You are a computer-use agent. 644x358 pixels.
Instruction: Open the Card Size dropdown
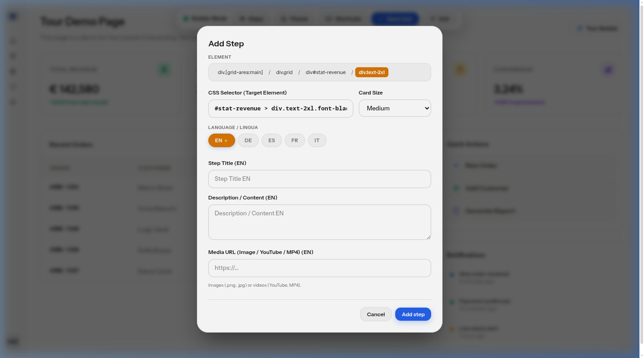[x=395, y=108]
